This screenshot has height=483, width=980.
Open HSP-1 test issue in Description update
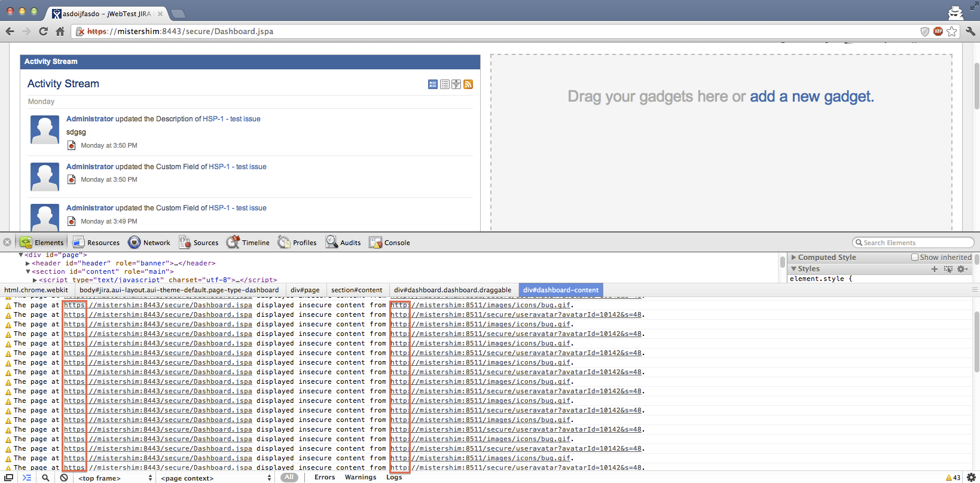[231, 119]
